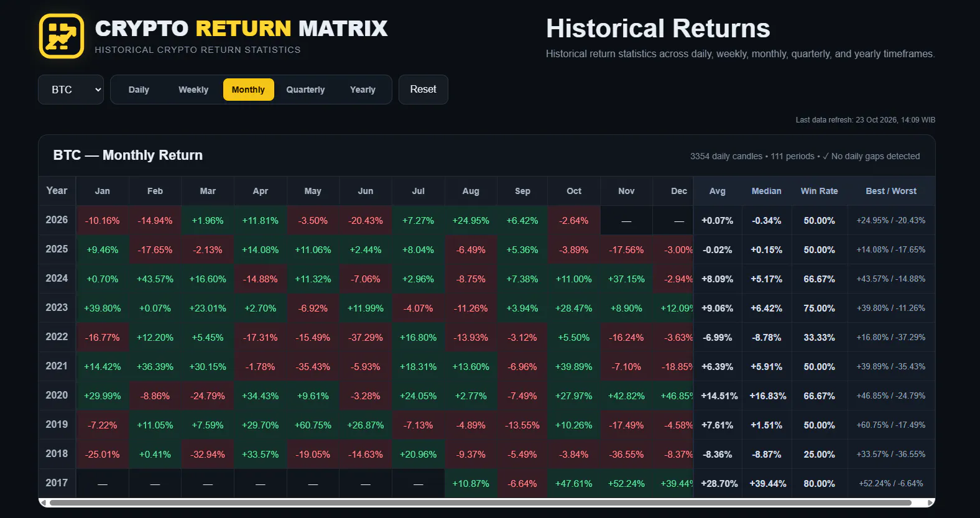This screenshot has height=518, width=980.
Task: Click the +43.57% cell for Feb 2024
Action: [155, 279]
